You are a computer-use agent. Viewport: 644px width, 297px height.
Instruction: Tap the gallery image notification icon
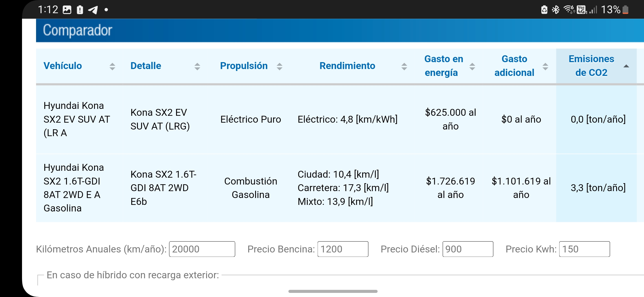click(x=67, y=10)
